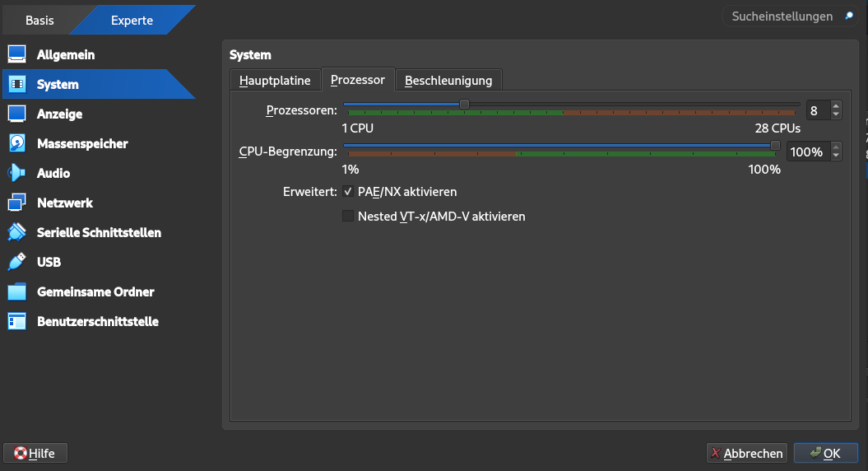Click the Gemeinsame Ordner folder icon
Image resolution: width=868 pixels, height=471 pixels.
coord(16,291)
